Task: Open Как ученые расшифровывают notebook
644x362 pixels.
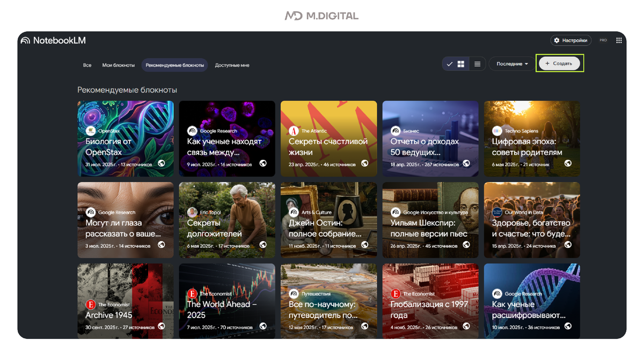Action: click(x=532, y=301)
